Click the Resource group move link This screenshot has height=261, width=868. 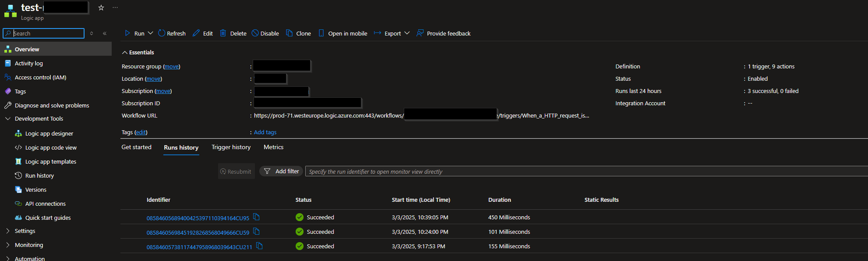coord(172,67)
